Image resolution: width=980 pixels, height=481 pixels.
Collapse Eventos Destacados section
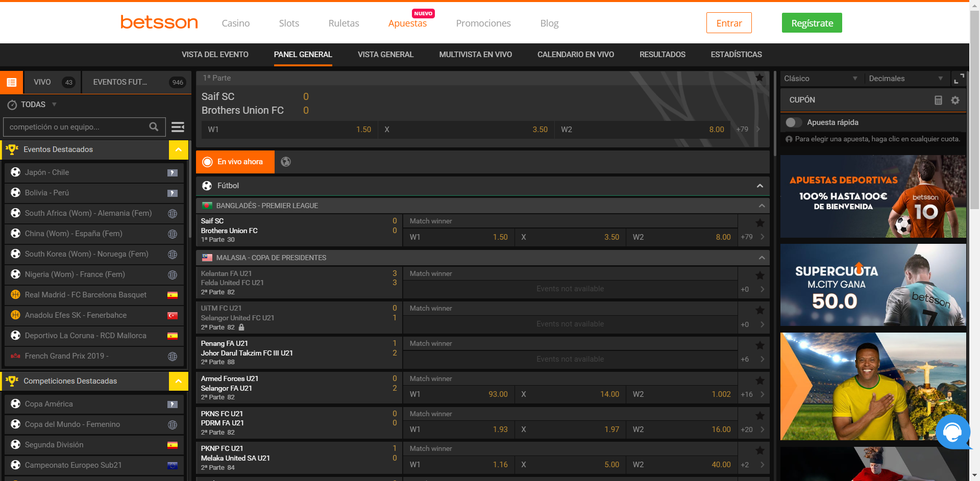pos(179,150)
